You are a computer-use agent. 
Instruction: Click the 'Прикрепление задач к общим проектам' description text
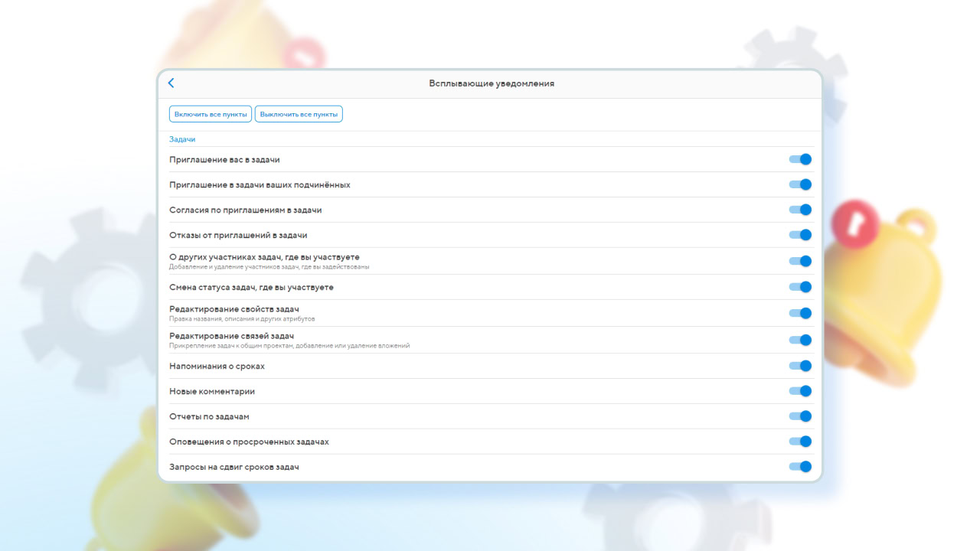(289, 346)
